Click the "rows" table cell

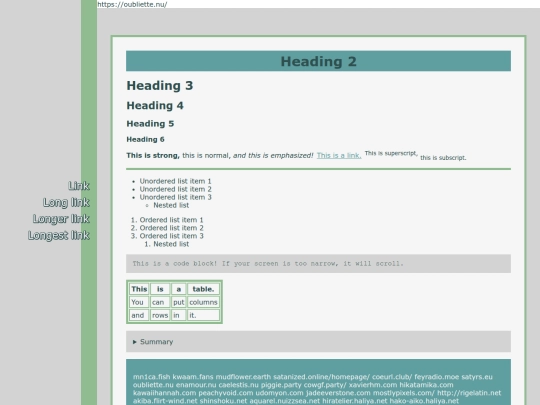pos(160,315)
